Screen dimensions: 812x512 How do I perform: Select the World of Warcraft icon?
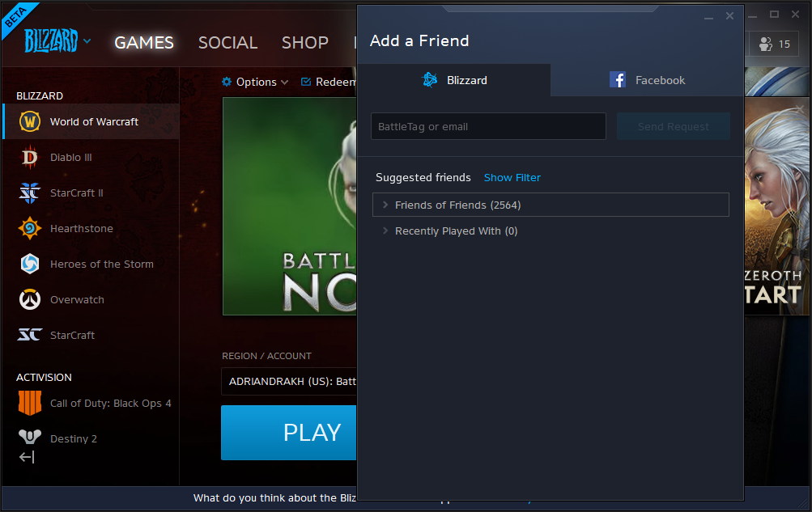(x=29, y=121)
